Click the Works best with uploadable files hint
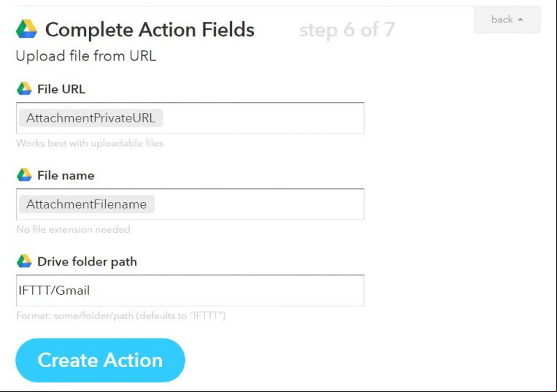Image resolution: width=557 pixels, height=392 pixels. [90, 143]
